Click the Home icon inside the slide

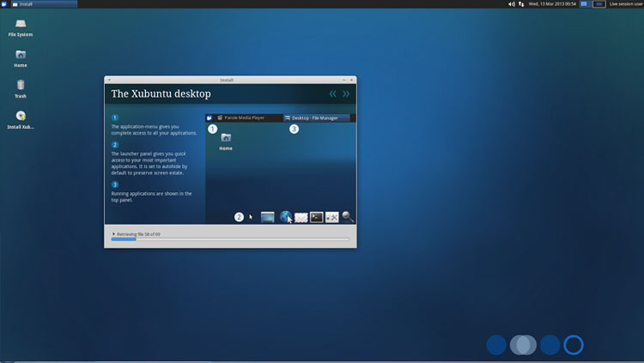coord(226,142)
